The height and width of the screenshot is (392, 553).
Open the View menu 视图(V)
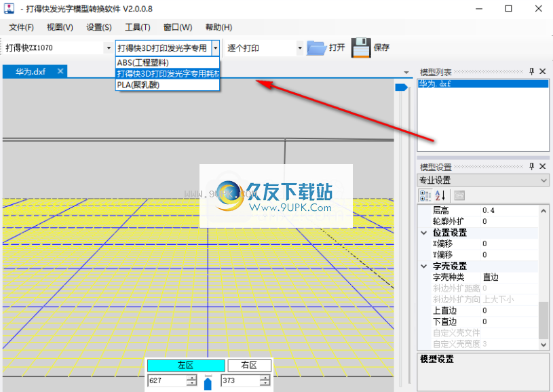[60, 28]
